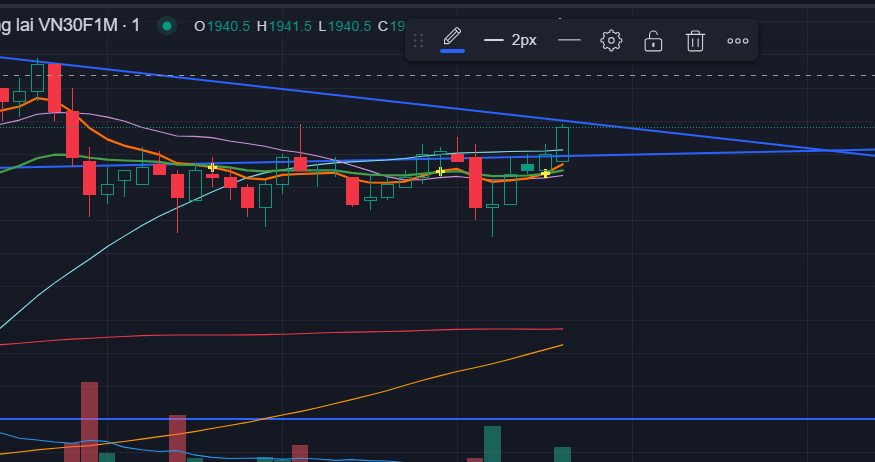Delete the drawing with the trash icon

(695, 41)
